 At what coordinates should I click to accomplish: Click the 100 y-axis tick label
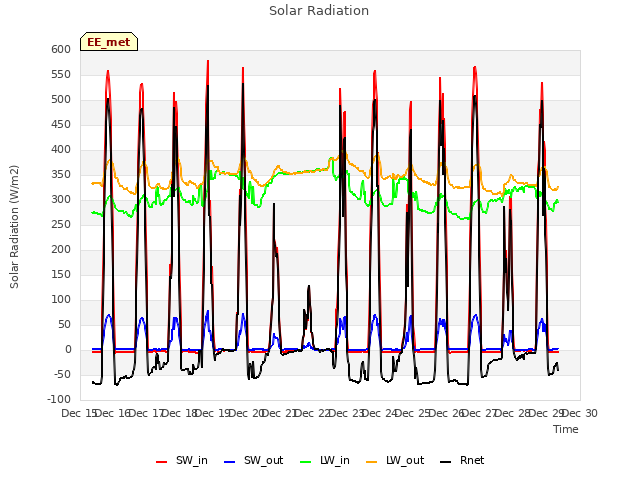(61, 300)
